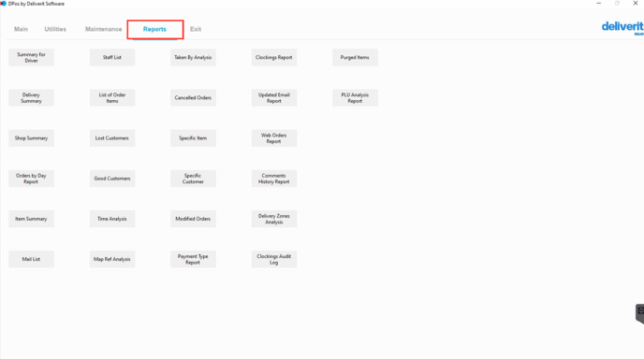Open the Specific Customer report
This screenshot has width=644, height=359.
pos(193,179)
